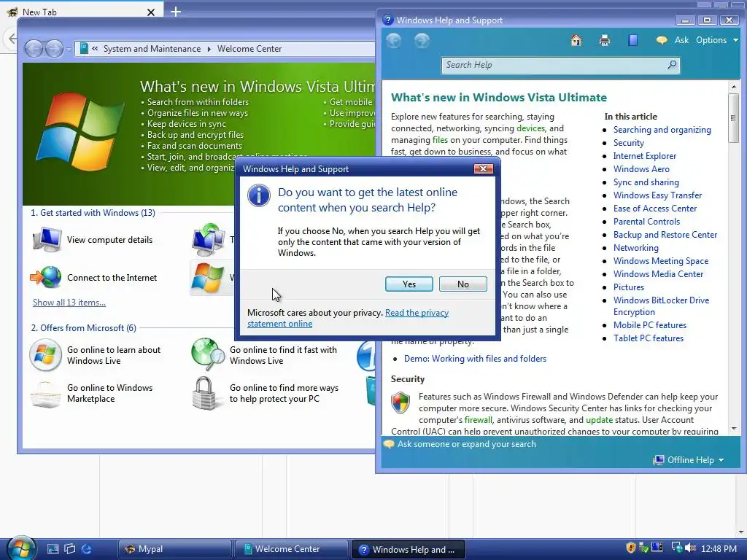Open the Offline Help dropdown

pos(689,460)
